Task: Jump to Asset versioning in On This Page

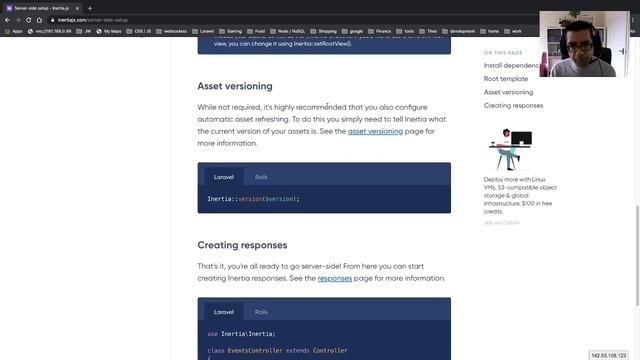Action: 508,92
